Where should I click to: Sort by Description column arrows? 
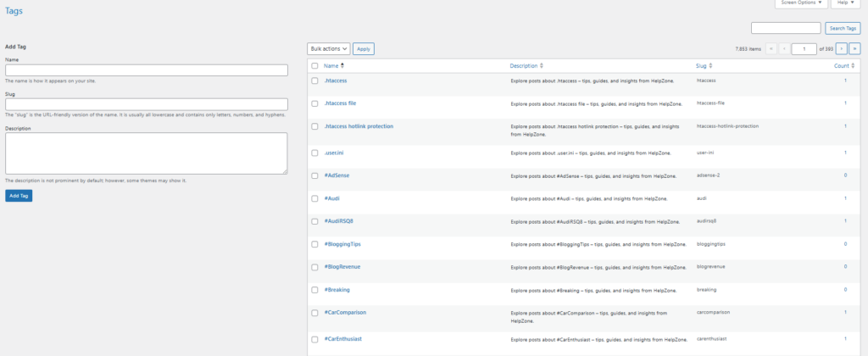(542, 66)
